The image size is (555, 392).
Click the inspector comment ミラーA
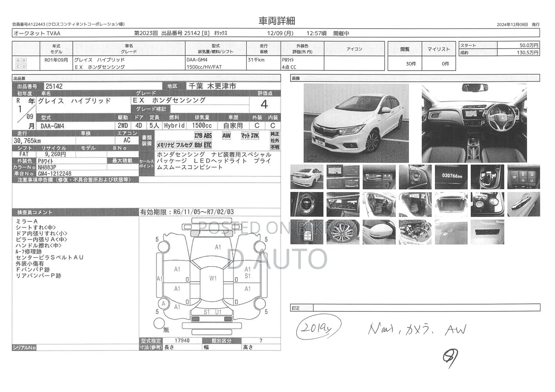27,221
